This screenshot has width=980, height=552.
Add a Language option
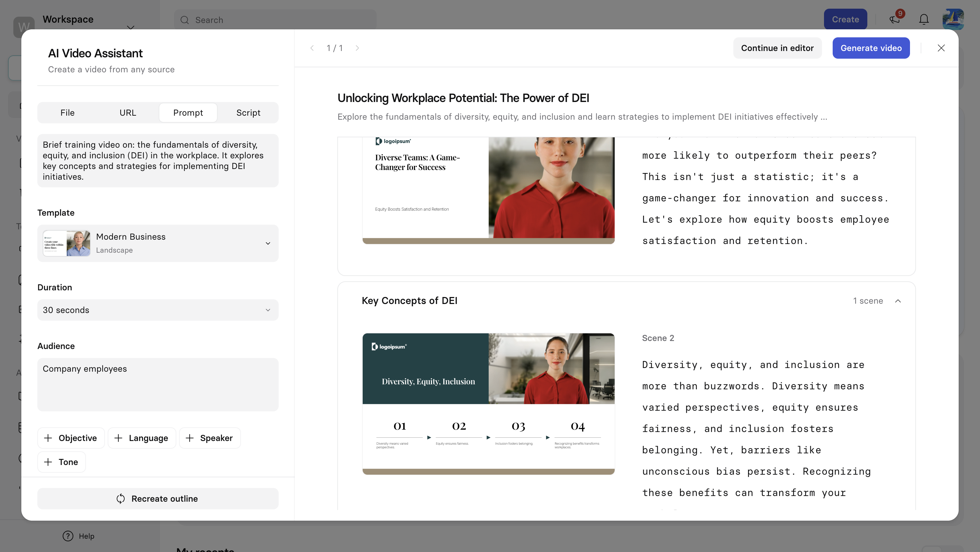[x=142, y=438]
